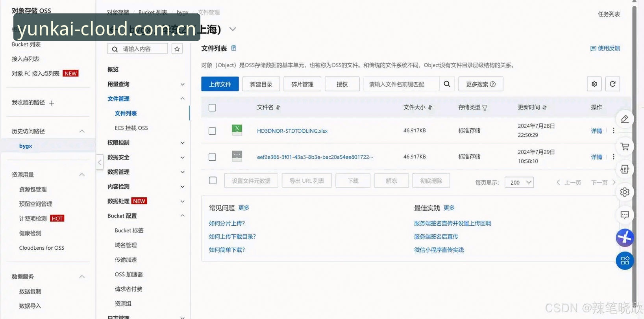Image resolution: width=644 pixels, height=319 pixels.
Task: Collapse the 文件管理 menu section
Action: tap(182, 99)
